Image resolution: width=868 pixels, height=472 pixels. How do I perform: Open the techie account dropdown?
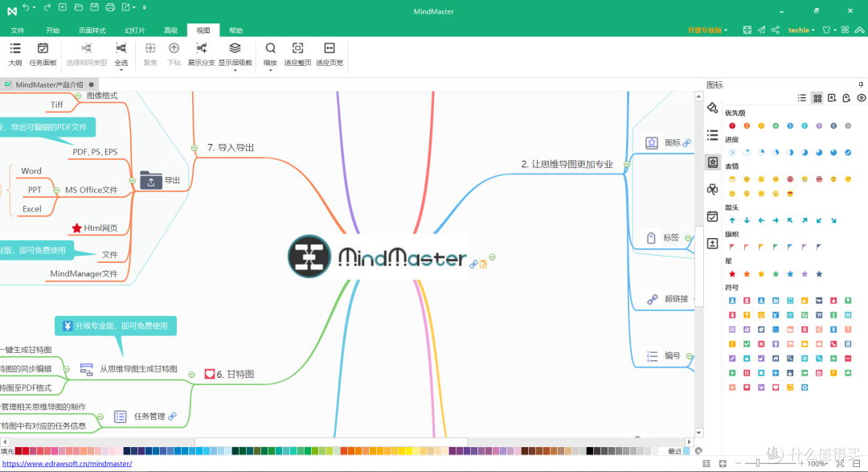click(801, 30)
